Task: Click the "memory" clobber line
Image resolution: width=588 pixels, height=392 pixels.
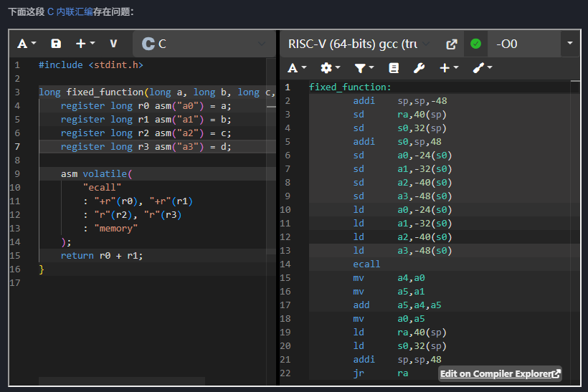Action: [110, 228]
